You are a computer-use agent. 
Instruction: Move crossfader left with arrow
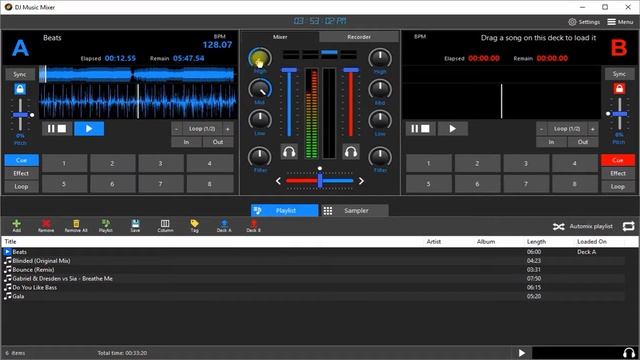(x=278, y=181)
